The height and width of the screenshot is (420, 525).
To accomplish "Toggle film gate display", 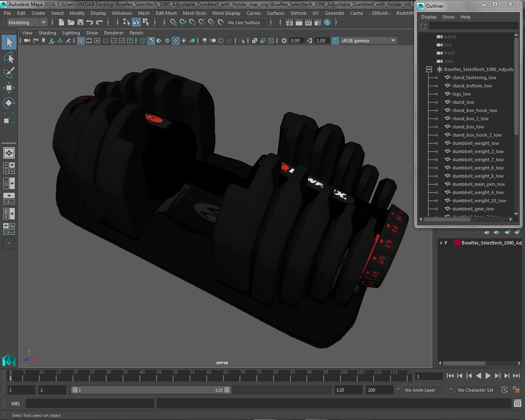I will [x=89, y=41].
